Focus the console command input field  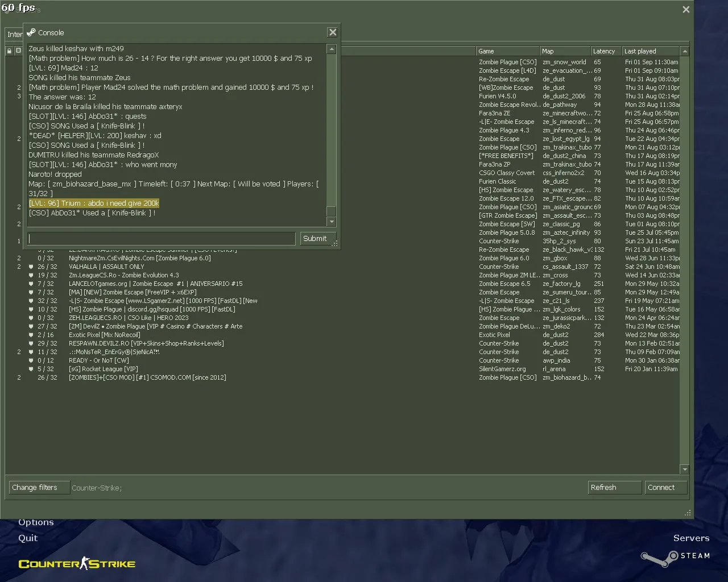point(162,238)
